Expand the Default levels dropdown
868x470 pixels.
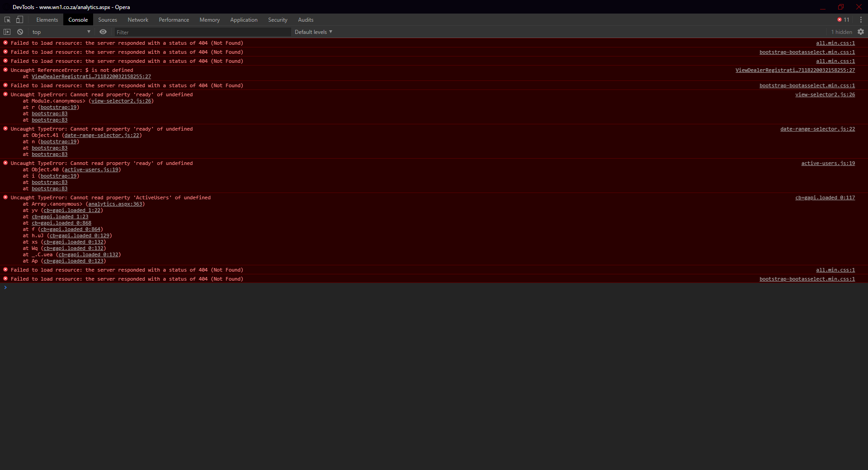click(313, 32)
